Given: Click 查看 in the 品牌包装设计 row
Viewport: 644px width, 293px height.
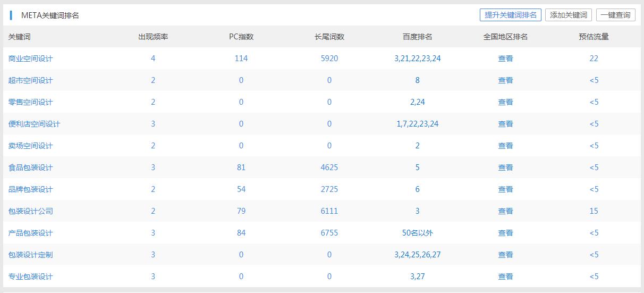Looking at the screenshot, I should click(x=505, y=189).
